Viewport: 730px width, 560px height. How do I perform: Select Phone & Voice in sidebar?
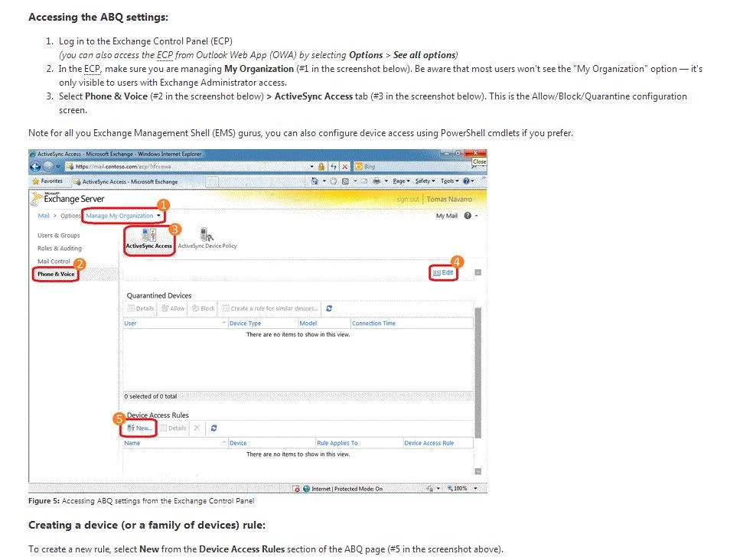pyautogui.click(x=56, y=274)
